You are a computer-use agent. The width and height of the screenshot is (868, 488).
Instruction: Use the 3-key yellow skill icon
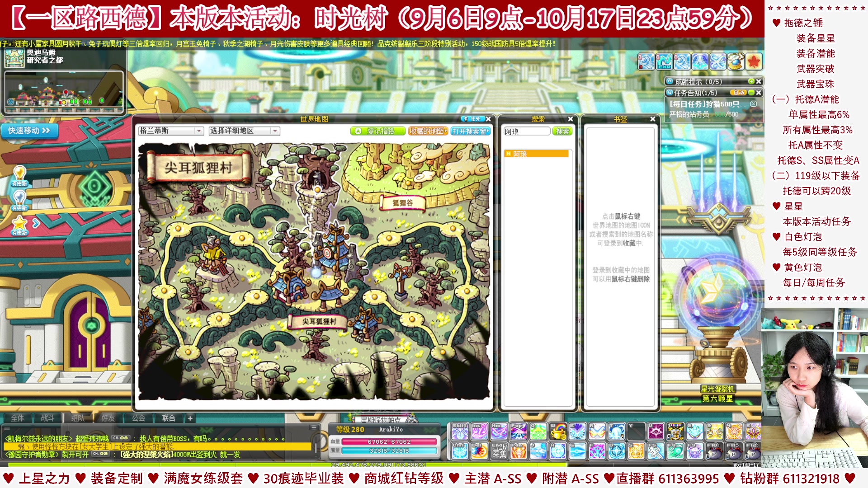pyautogui.click(x=715, y=431)
